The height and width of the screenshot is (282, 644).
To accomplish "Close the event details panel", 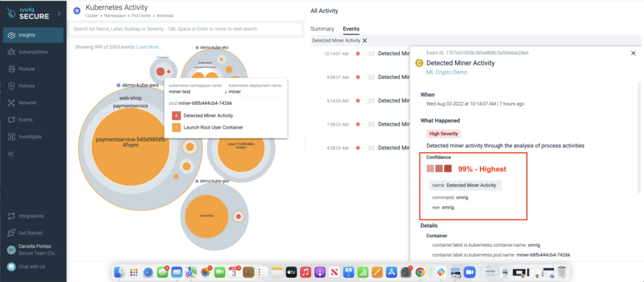I will [633, 53].
